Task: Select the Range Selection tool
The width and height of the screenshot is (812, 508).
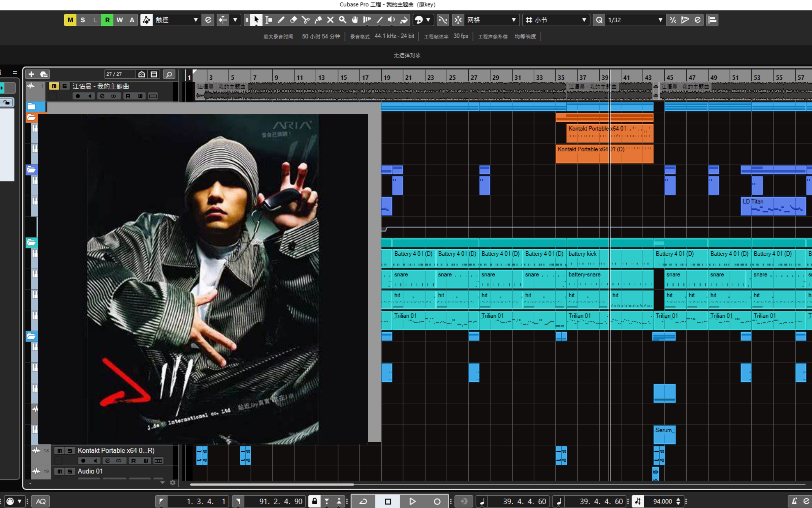Action: (x=269, y=20)
